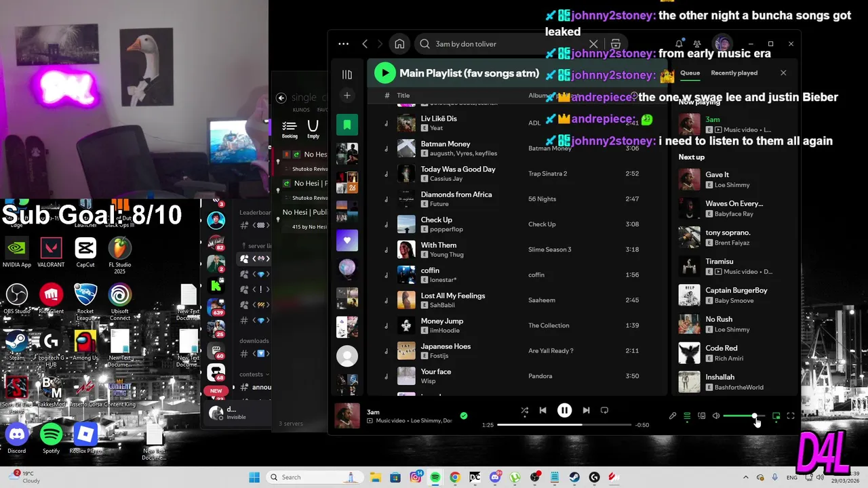Select Tiramisu in Next up
This screenshot has width=868, height=488.
pyautogui.click(x=736, y=266)
